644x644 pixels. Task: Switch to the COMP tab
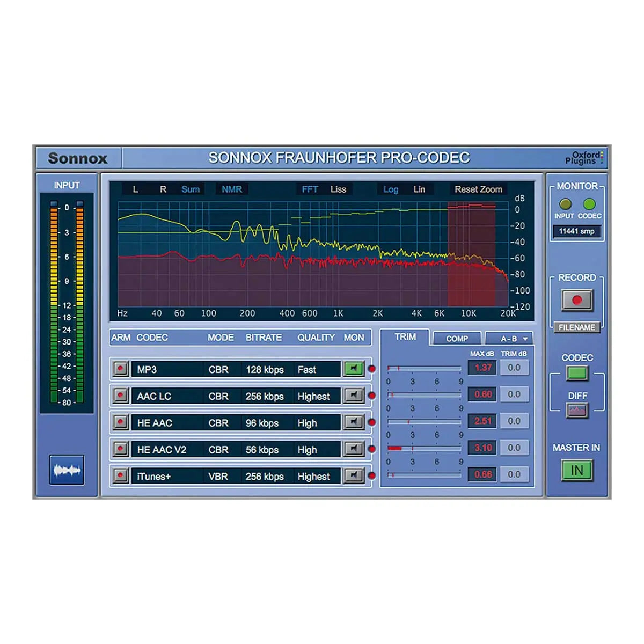456,338
